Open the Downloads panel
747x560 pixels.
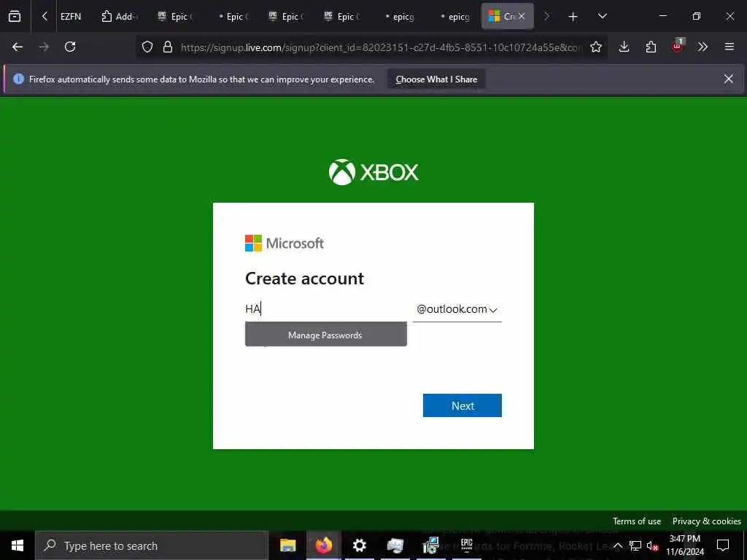click(624, 47)
